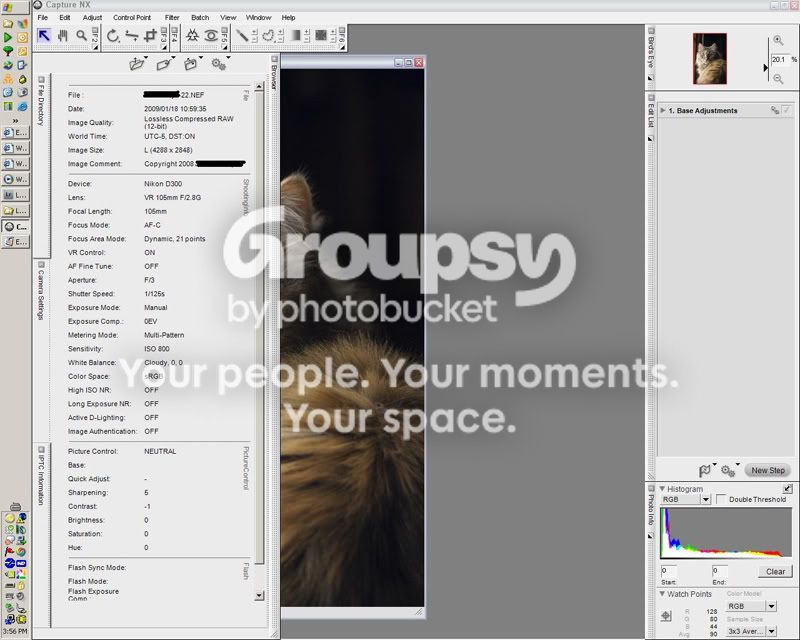Click the New Step button
The height and width of the screenshot is (640, 800).
click(x=767, y=471)
